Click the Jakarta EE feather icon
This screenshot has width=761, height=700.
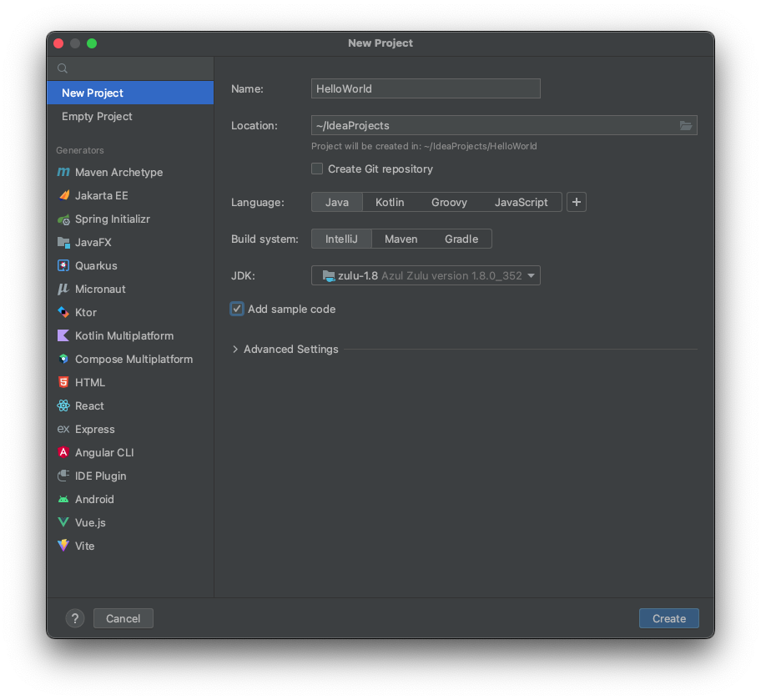point(63,195)
